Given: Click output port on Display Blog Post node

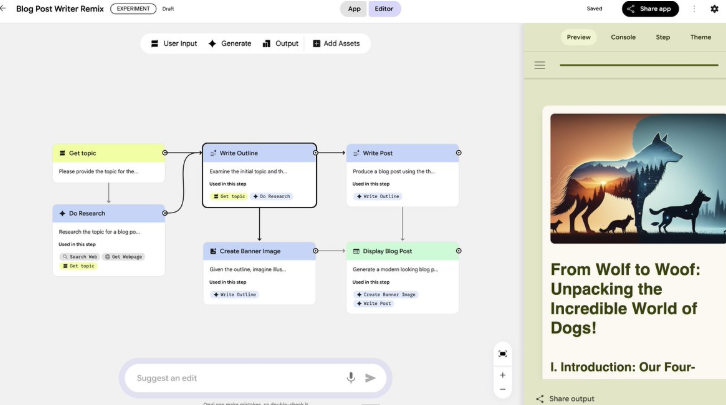Looking at the screenshot, I should (x=458, y=251).
